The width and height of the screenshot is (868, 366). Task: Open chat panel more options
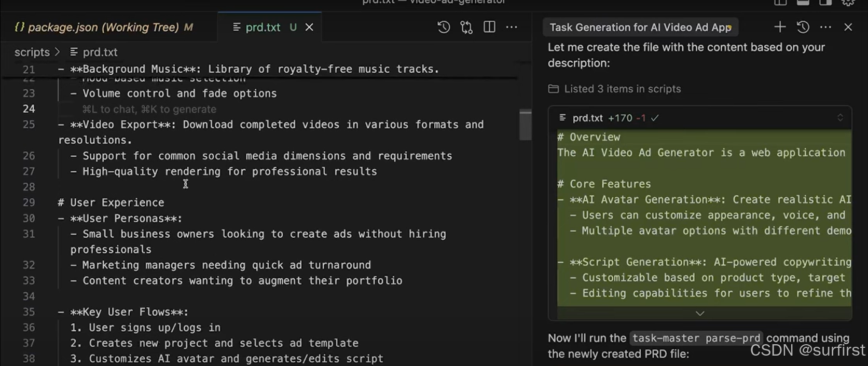825,27
